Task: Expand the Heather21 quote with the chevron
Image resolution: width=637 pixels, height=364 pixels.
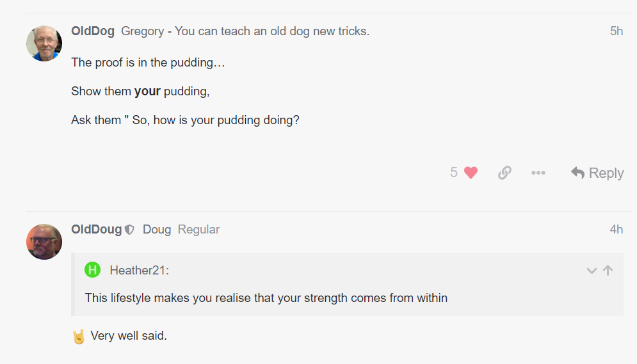Action: (592, 271)
